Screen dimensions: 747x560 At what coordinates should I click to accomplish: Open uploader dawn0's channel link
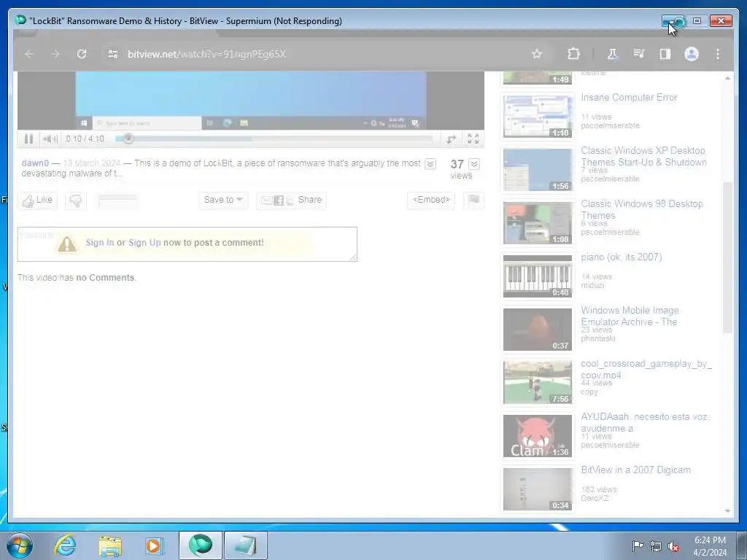tap(35, 163)
